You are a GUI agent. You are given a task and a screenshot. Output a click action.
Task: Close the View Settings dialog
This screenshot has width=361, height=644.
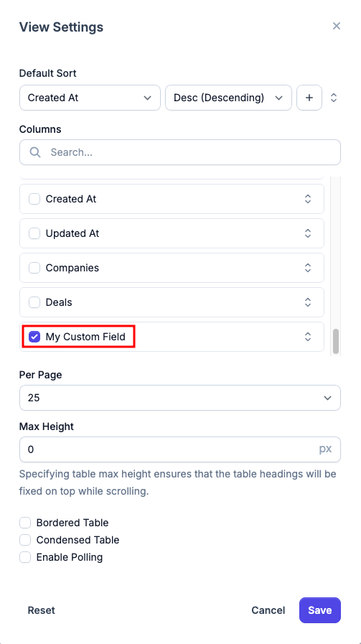[337, 26]
